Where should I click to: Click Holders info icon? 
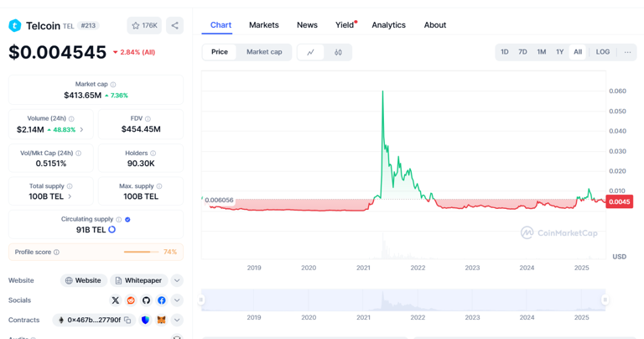click(153, 154)
